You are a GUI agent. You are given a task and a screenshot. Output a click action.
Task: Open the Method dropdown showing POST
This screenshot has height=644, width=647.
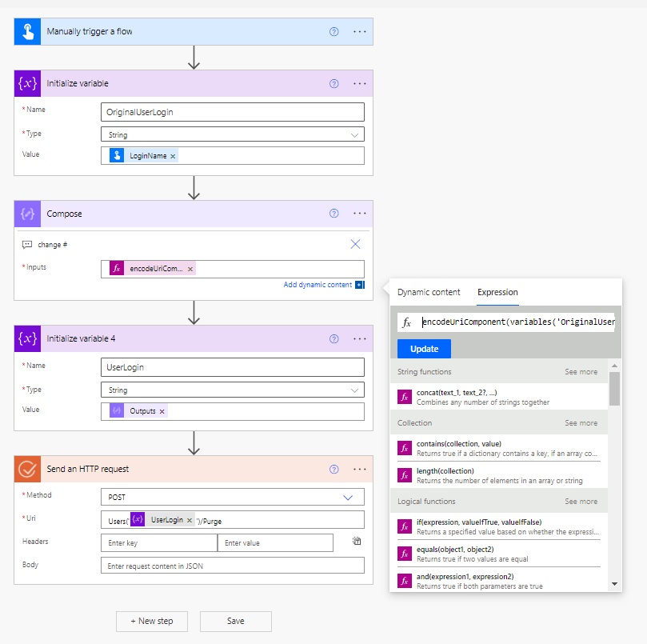348,497
